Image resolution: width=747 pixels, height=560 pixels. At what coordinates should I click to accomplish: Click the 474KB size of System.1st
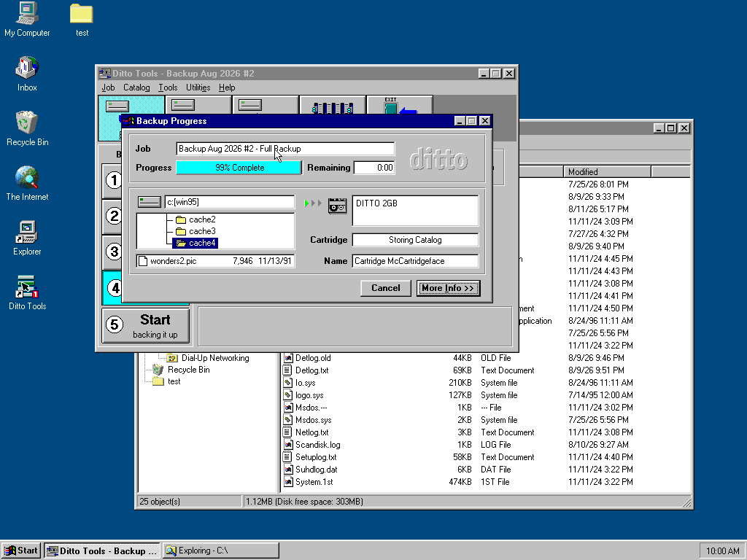(x=460, y=482)
